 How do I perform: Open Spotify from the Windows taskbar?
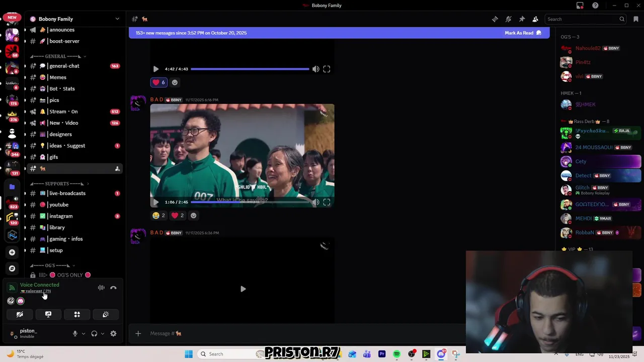396,354
